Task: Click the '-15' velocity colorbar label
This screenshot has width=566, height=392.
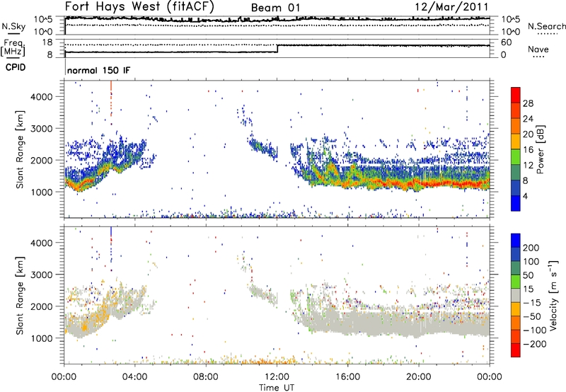Action: pos(532,303)
